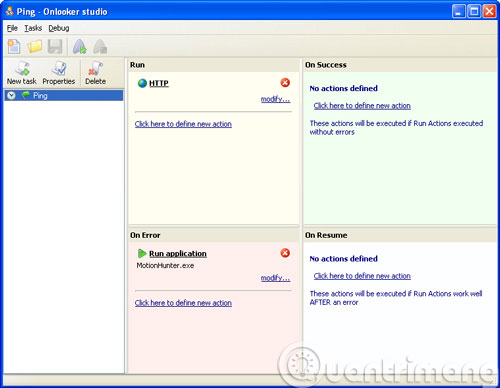This screenshot has width=500, height=388.
Task: Define new action in On Success panel
Action: [x=362, y=106]
